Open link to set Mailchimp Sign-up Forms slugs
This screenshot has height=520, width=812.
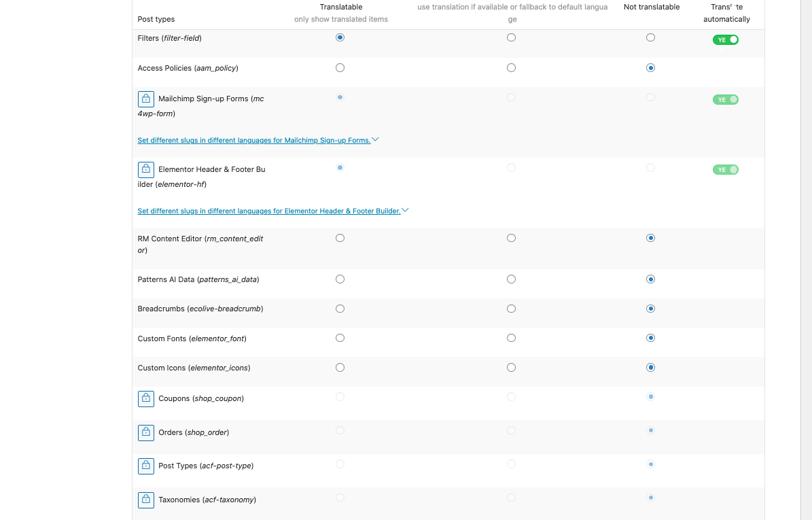tap(254, 140)
